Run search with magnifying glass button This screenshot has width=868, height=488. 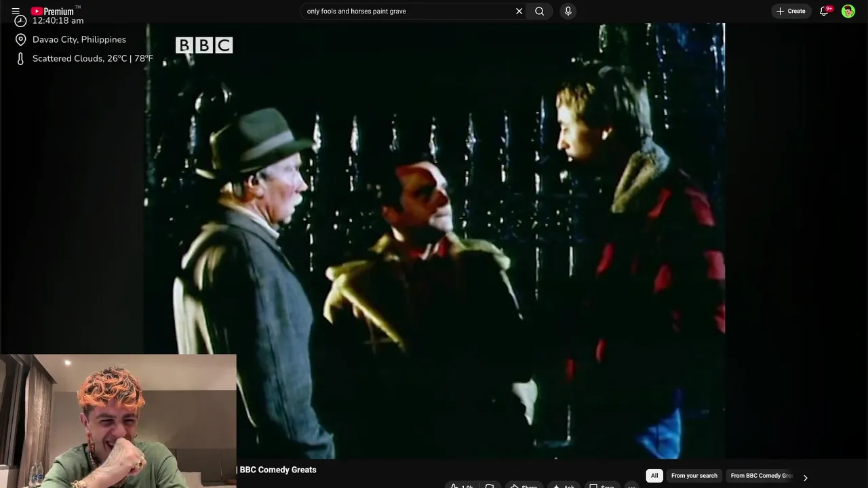[x=540, y=11]
